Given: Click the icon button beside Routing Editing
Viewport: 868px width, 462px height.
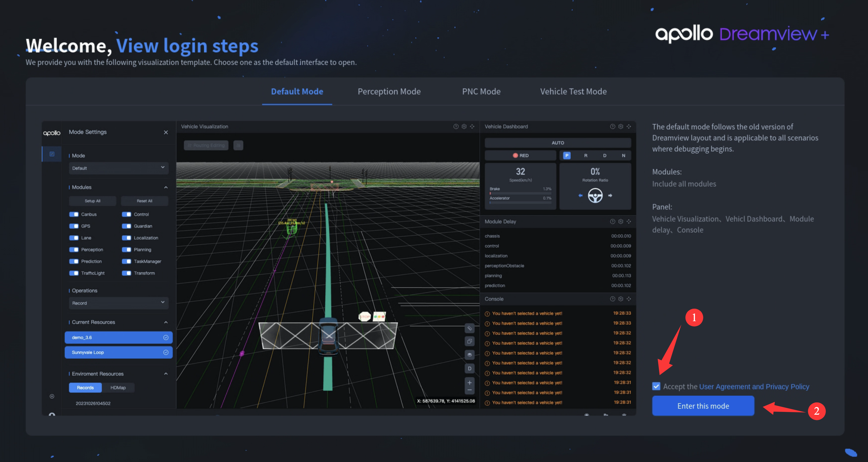Looking at the screenshot, I should 238,145.
